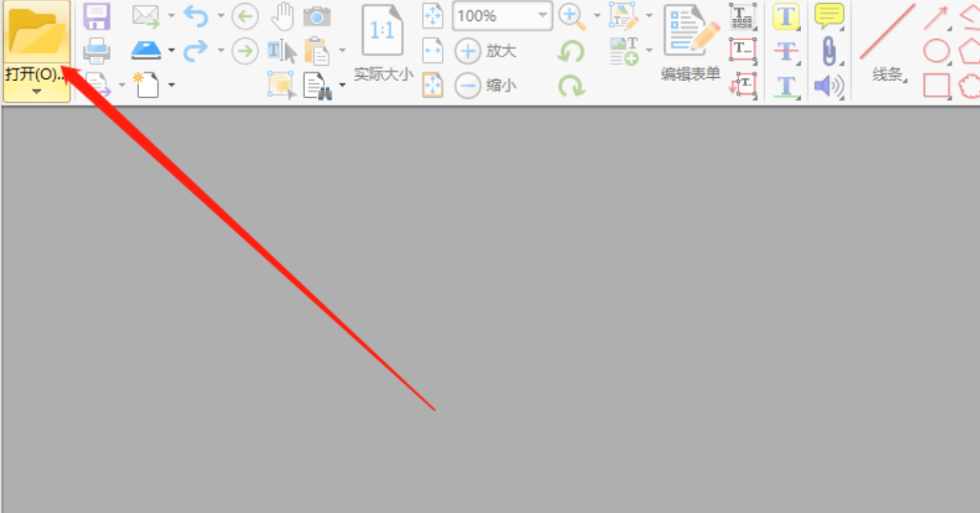Take a snapshot with the camera icon

317,16
